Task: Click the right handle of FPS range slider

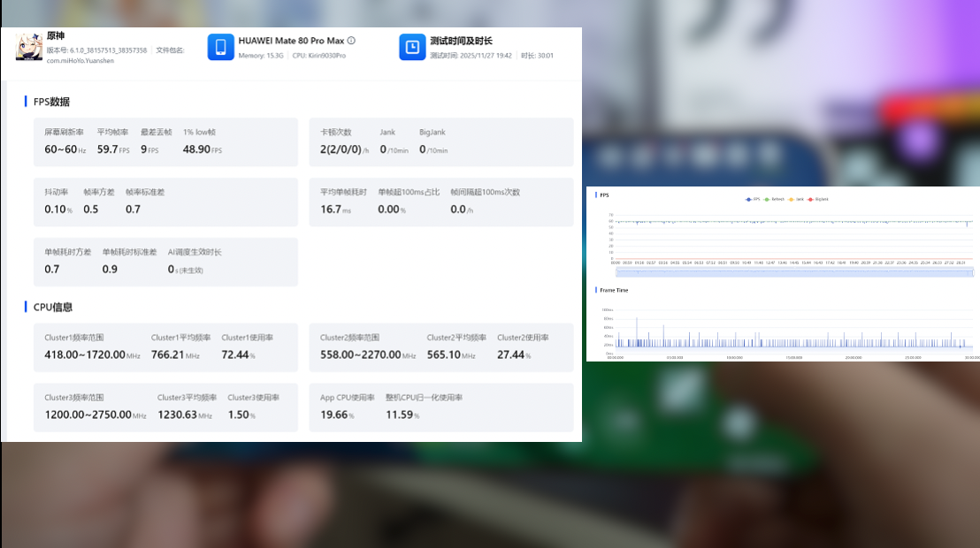Action: click(x=973, y=272)
